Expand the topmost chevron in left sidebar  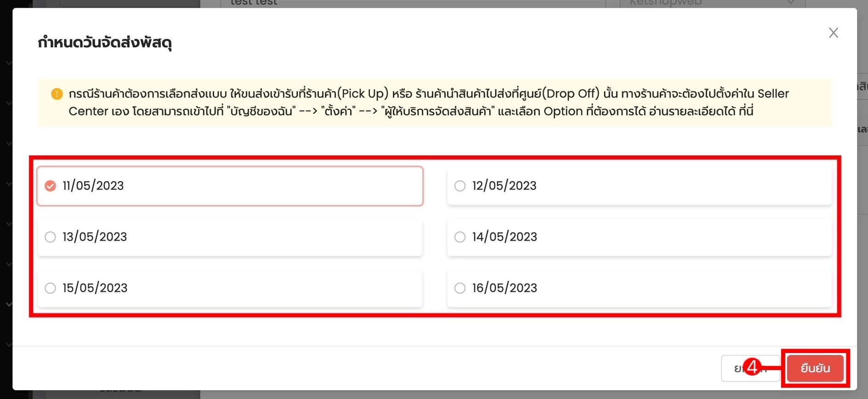click(x=9, y=63)
